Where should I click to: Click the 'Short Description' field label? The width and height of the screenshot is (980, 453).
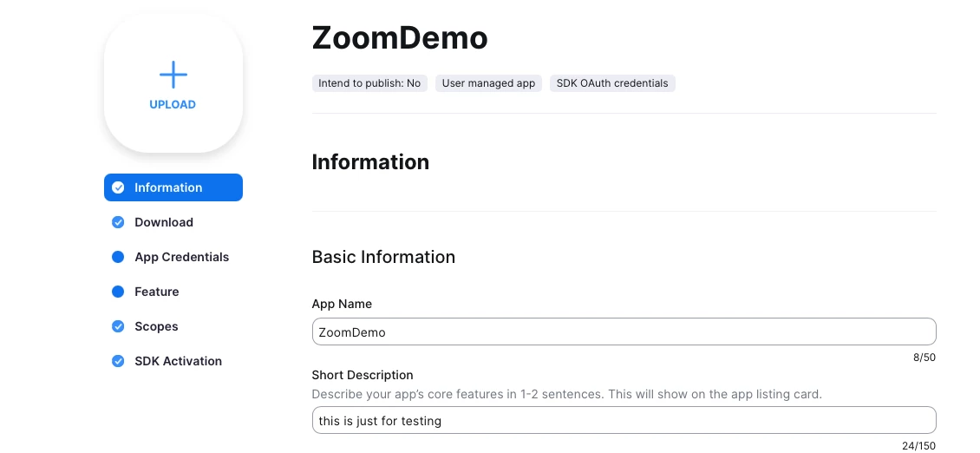363,375
